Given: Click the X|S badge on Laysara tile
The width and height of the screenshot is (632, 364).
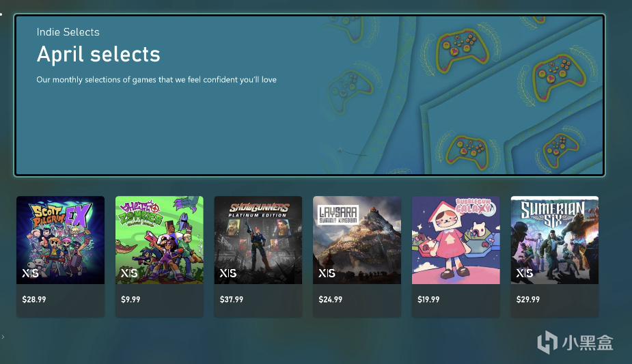Looking at the screenshot, I should click(327, 273).
